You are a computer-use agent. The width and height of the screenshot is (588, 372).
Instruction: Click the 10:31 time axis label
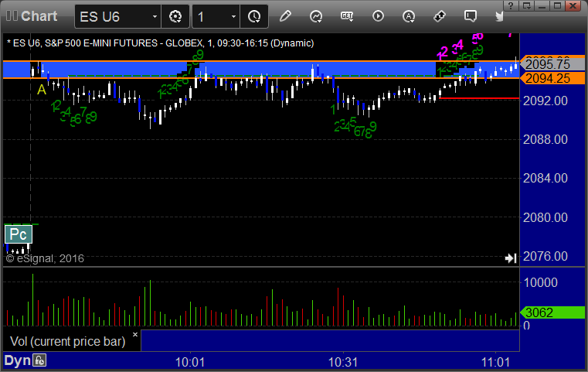[x=343, y=362]
